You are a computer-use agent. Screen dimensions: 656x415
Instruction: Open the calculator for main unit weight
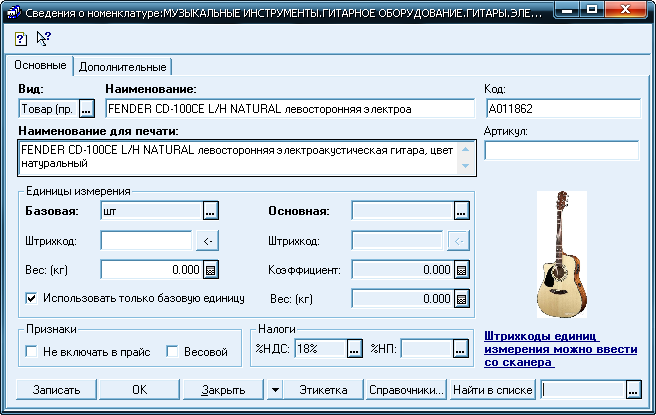(x=461, y=299)
